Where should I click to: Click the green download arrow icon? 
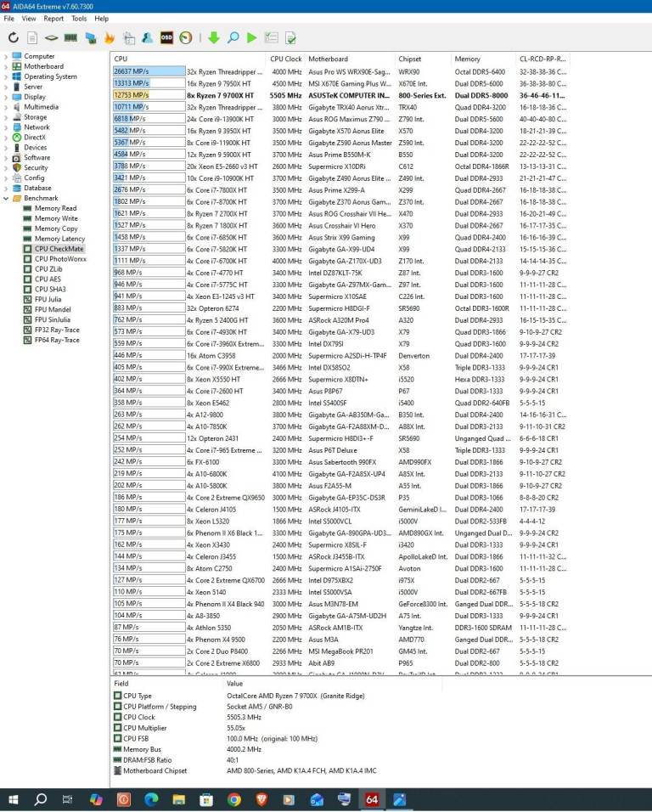[213, 37]
